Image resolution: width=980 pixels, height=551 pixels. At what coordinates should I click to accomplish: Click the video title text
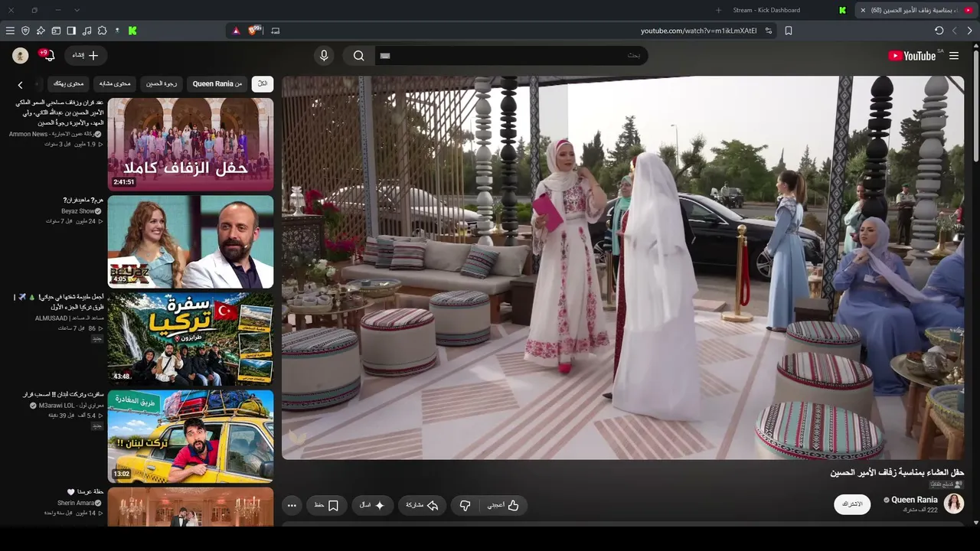897,473
